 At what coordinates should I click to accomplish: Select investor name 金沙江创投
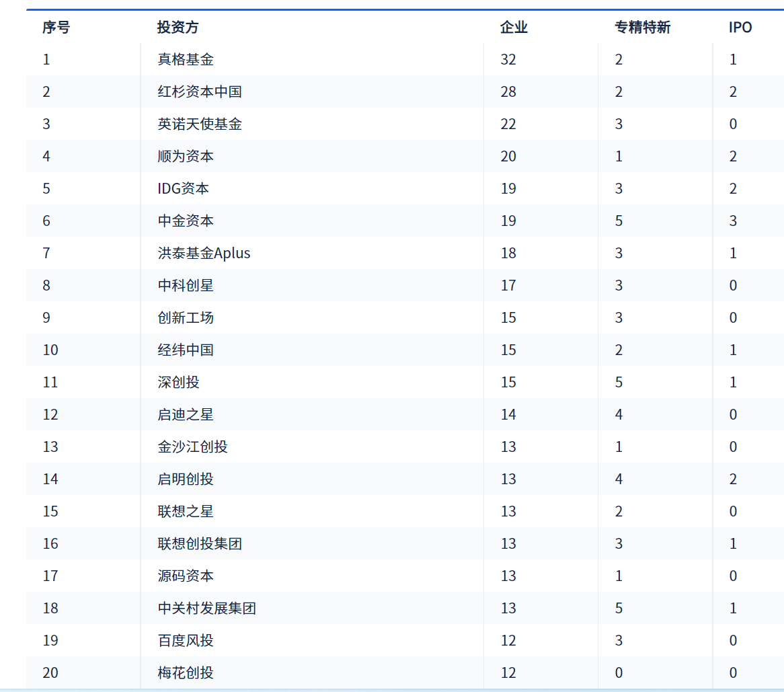coord(192,447)
